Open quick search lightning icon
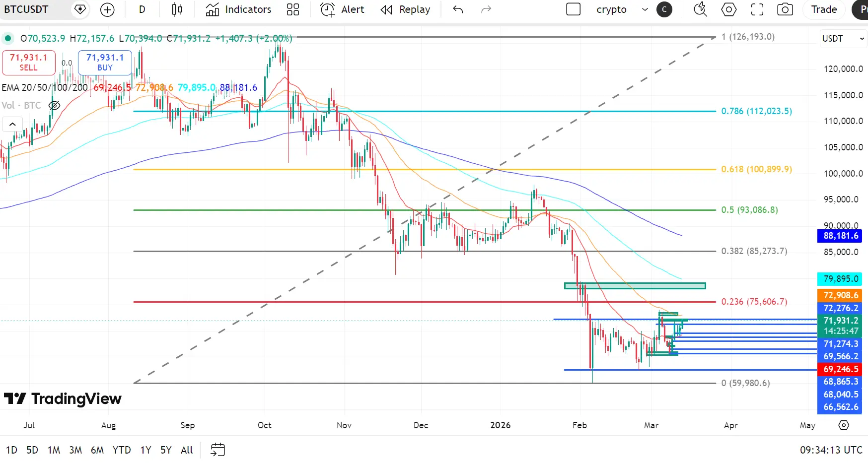Viewport: 868px width, 463px height. (x=700, y=9)
